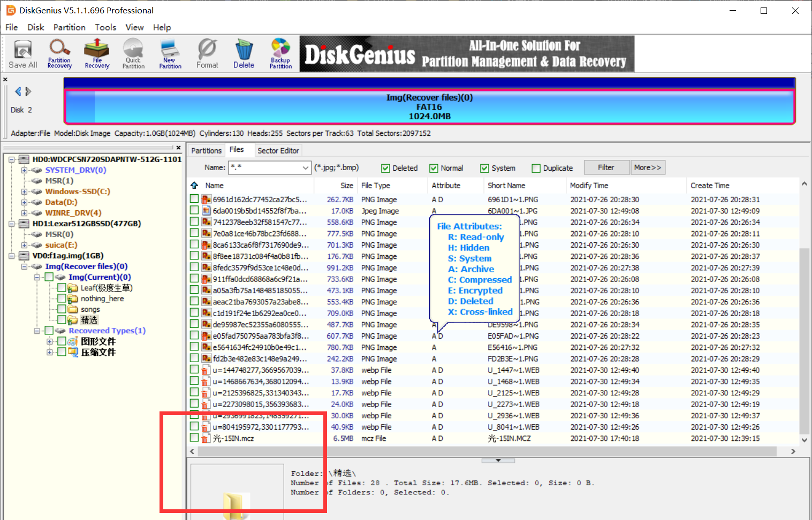Click the file list horizontal scrollbar
The height and width of the screenshot is (520, 812).
tap(487, 452)
